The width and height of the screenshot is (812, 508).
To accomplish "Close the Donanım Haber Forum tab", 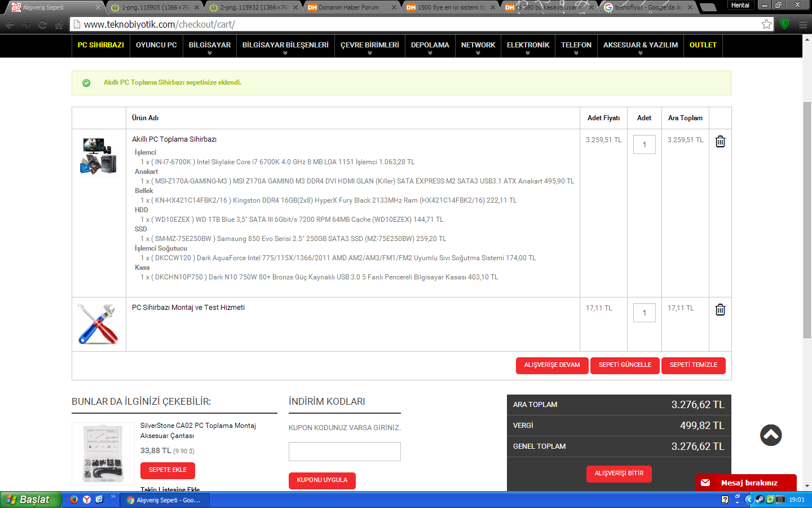I will coord(394,7).
